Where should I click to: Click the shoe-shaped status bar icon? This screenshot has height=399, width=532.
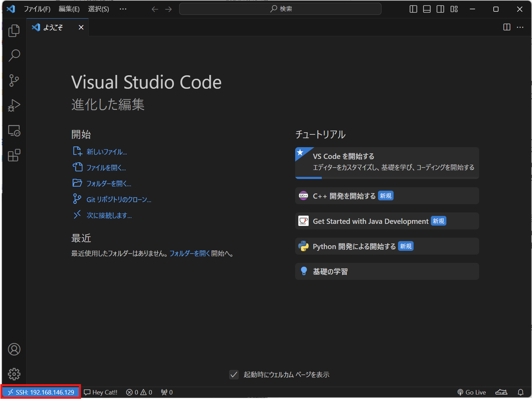(501, 392)
